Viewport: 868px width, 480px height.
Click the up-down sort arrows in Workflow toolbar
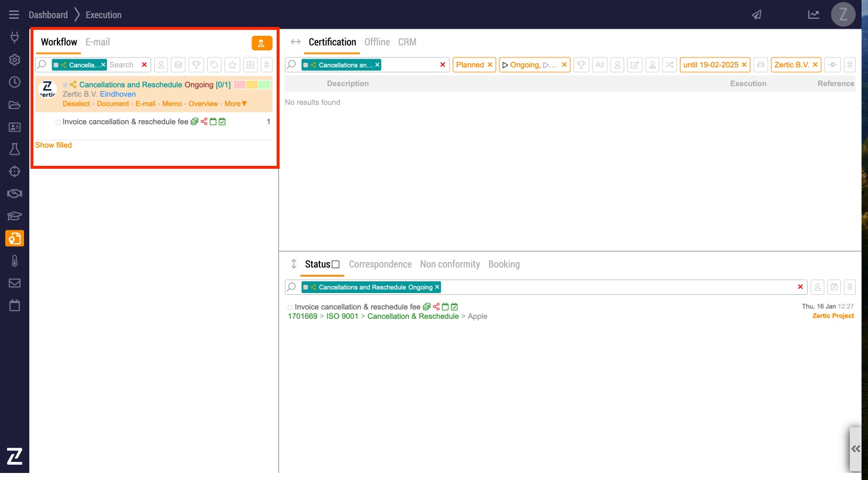click(267, 65)
